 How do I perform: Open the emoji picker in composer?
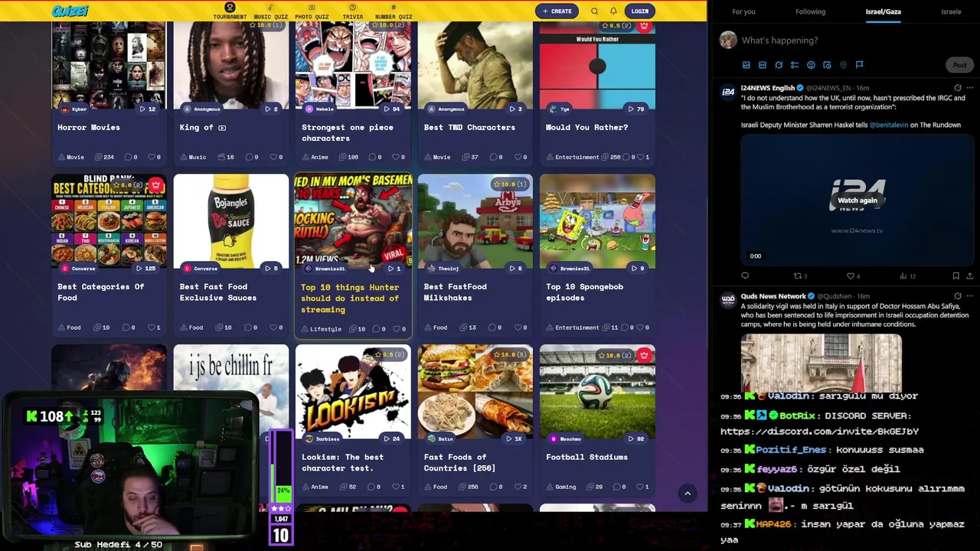[x=811, y=65]
